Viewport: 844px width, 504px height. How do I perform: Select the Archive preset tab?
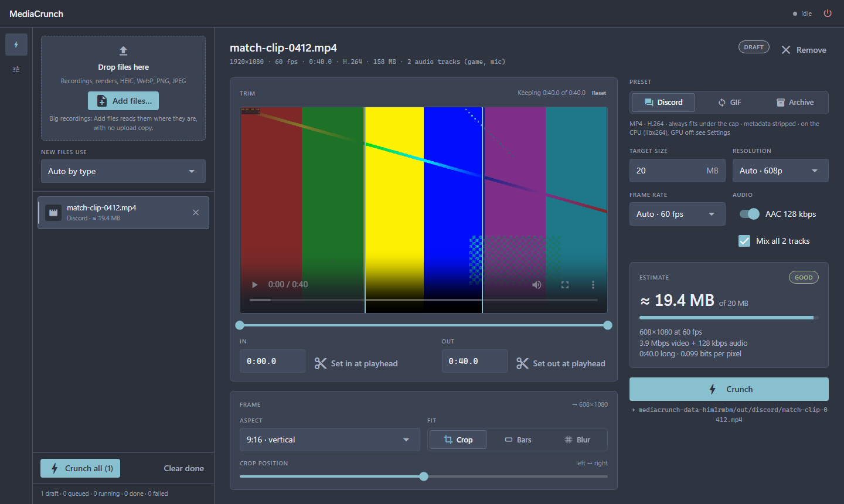(795, 103)
